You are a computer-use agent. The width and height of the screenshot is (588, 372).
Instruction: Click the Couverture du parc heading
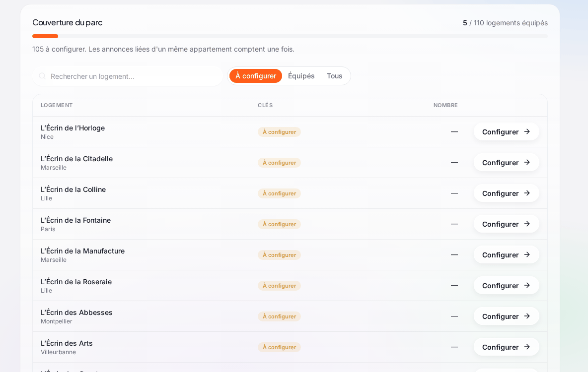click(x=67, y=22)
